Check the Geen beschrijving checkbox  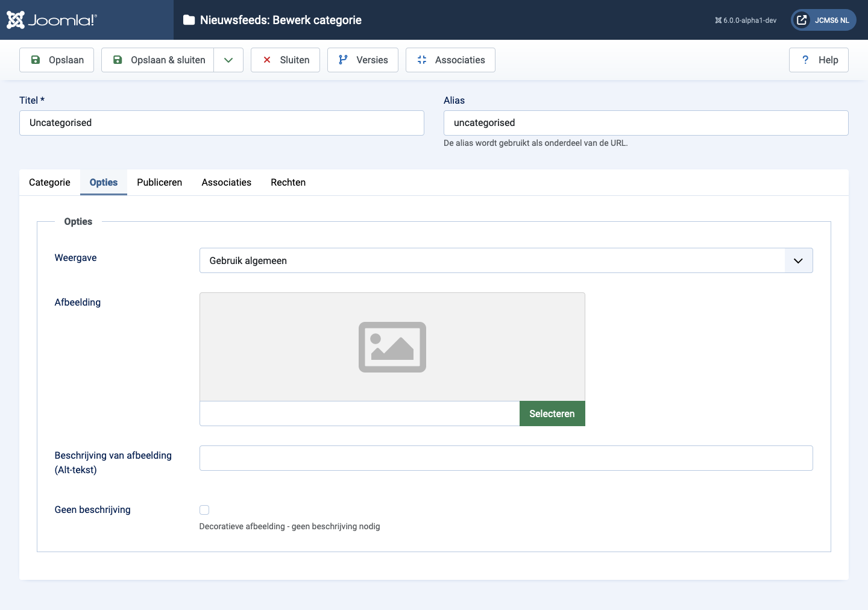pyautogui.click(x=204, y=510)
